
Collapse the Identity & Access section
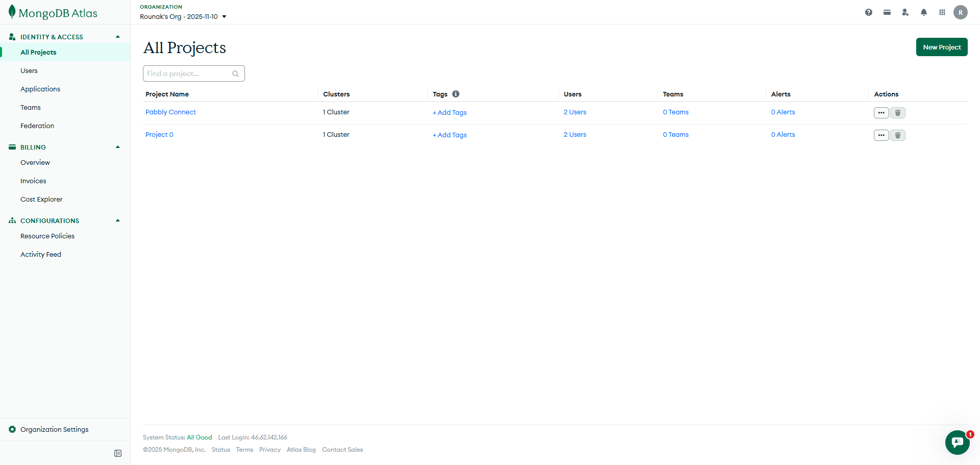click(118, 37)
